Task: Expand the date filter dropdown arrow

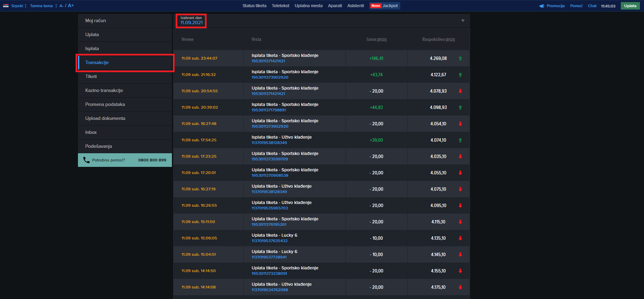Action: coord(463,21)
